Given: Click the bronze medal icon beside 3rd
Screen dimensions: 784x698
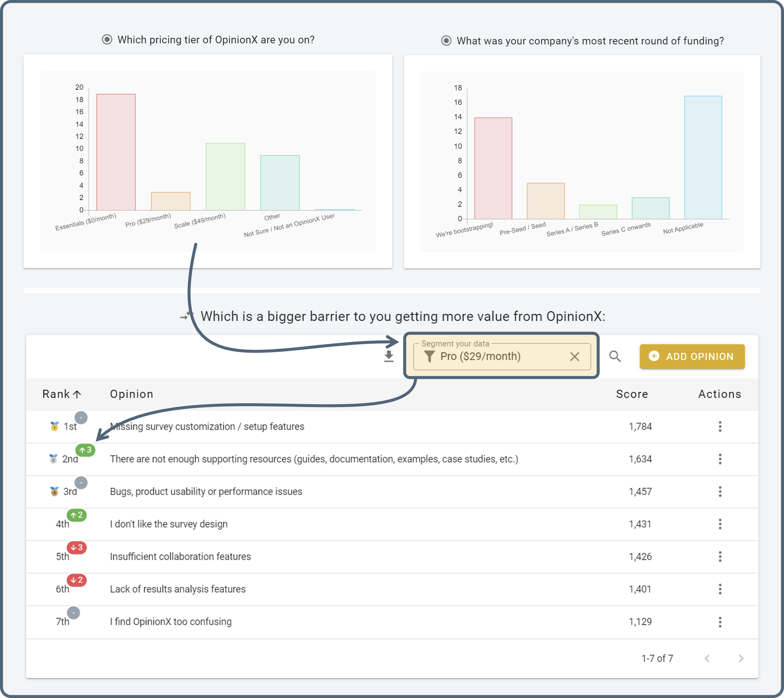Looking at the screenshot, I should click(x=55, y=491).
